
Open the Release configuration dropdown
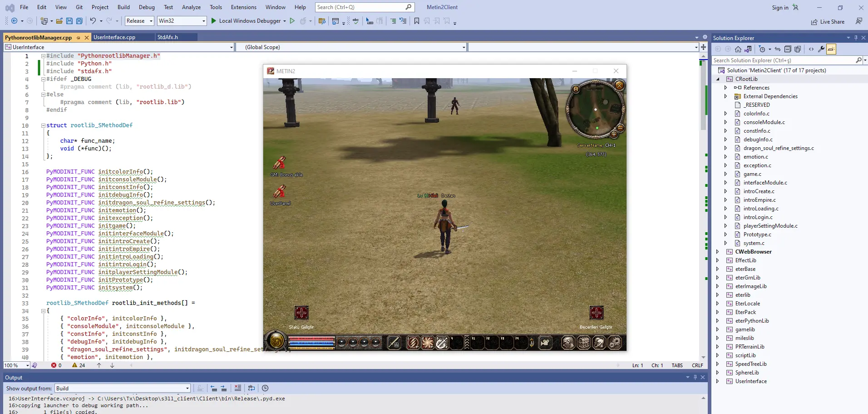[x=139, y=21]
